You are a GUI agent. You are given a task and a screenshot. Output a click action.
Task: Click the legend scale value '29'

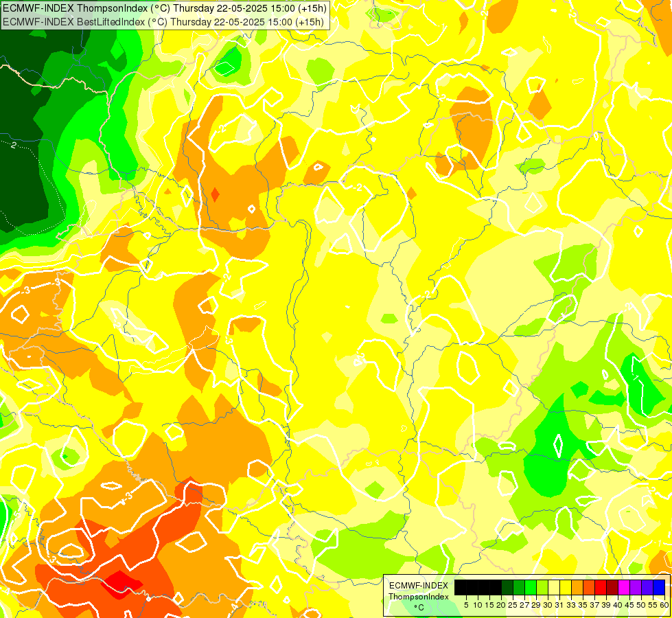[x=536, y=605]
